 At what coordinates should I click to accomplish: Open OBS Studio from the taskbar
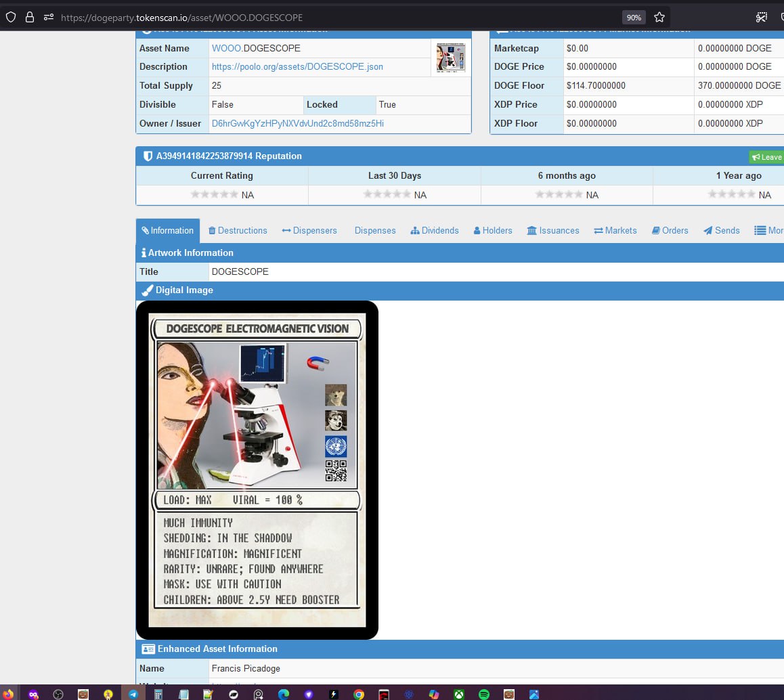click(x=58, y=694)
